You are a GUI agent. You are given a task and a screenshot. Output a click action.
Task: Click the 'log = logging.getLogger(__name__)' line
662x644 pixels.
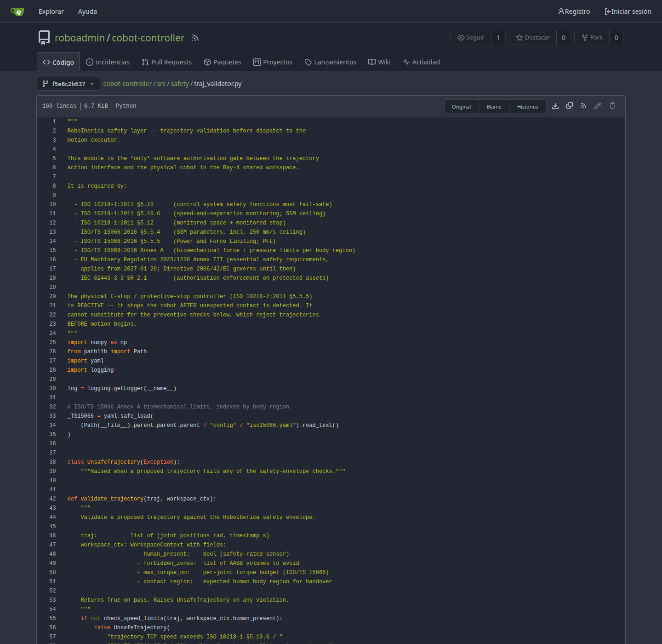[x=122, y=388]
